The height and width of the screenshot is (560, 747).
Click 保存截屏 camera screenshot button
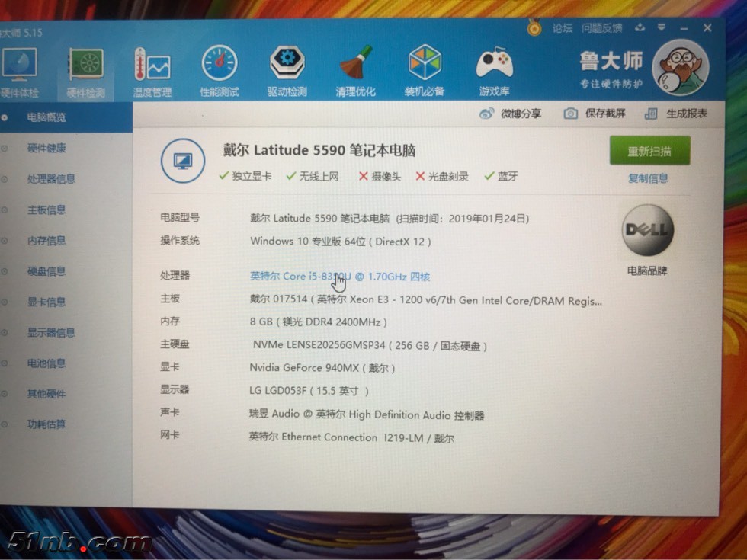coord(595,114)
